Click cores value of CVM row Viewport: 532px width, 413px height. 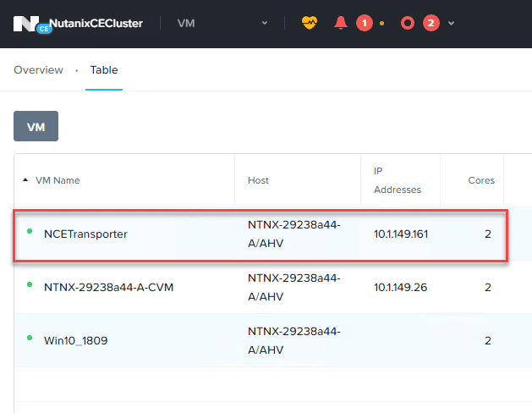pyautogui.click(x=487, y=287)
